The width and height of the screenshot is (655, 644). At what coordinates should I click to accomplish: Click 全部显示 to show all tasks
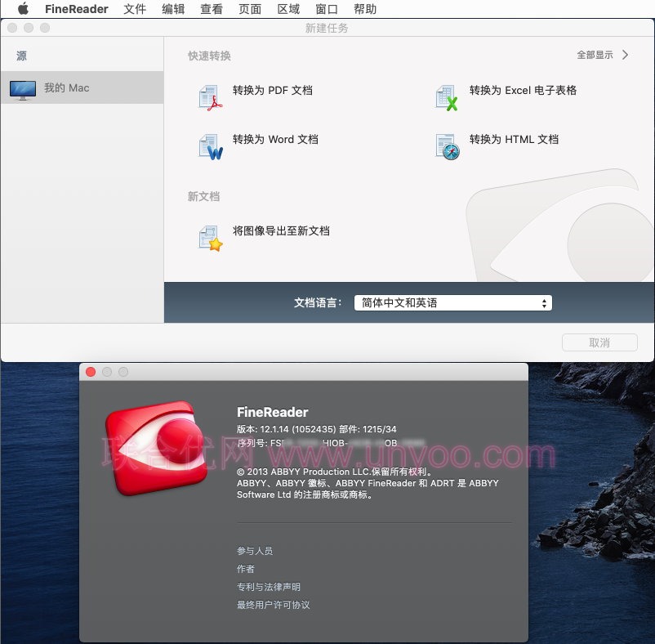pyautogui.click(x=595, y=55)
